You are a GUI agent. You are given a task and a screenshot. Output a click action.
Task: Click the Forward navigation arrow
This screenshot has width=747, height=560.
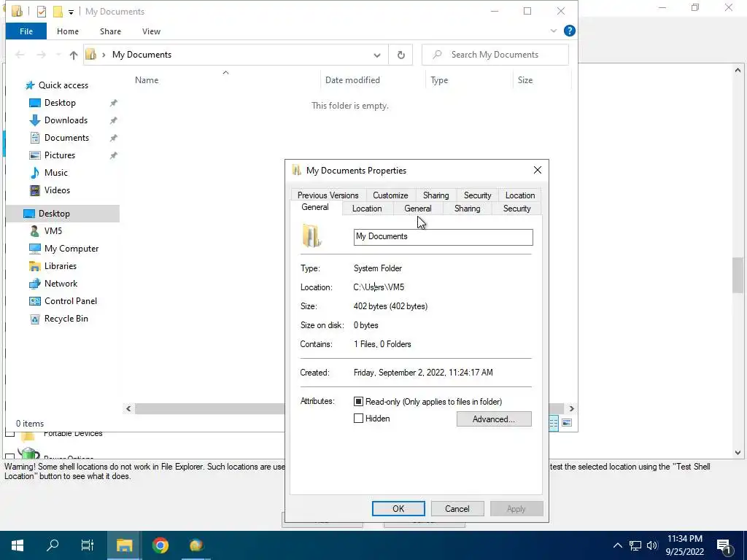(x=42, y=55)
